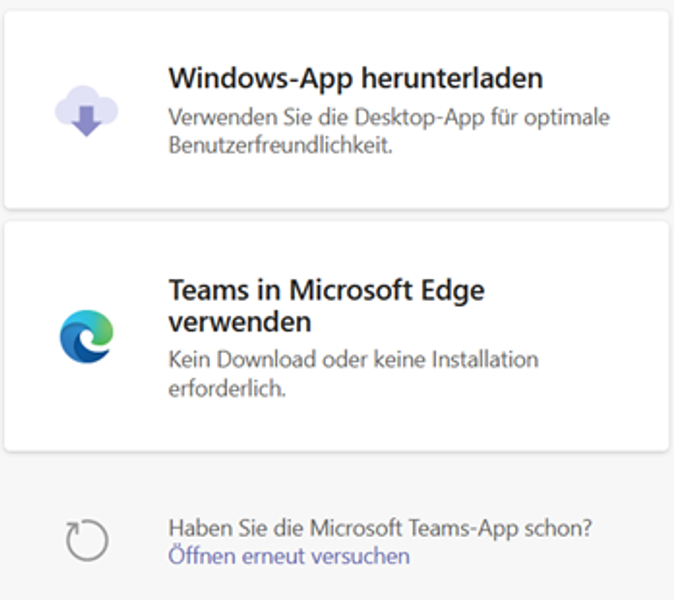The height and width of the screenshot is (600, 674).
Task: Click the word 'verwenden' under 'Teams in'
Action: (x=240, y=321)
